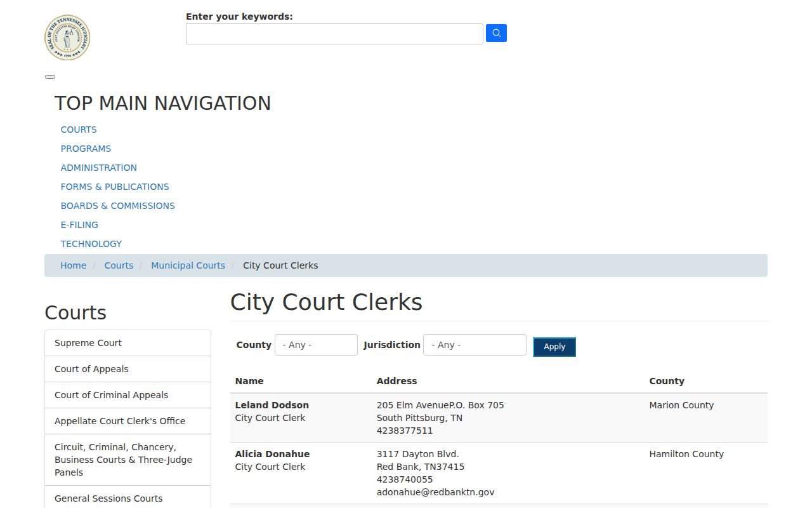
Task: Follow the Home breadcrumb link
Action: (x=73, y=265)
